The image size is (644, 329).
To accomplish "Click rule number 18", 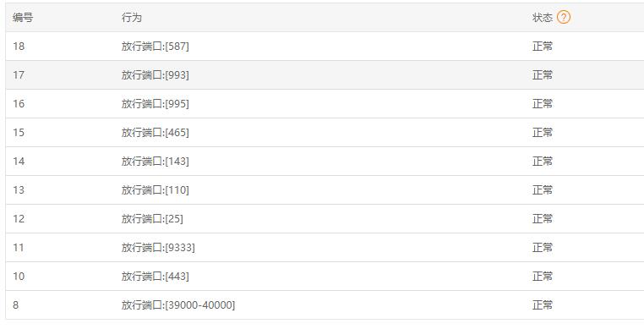I will pyautogui.click(x=19, y=46).
